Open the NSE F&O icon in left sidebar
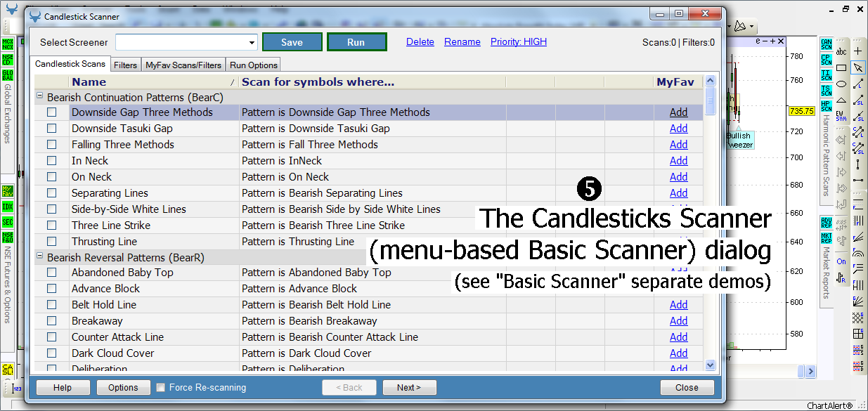The height and width of the screenshot is (411, 868). tap(8, 238)
